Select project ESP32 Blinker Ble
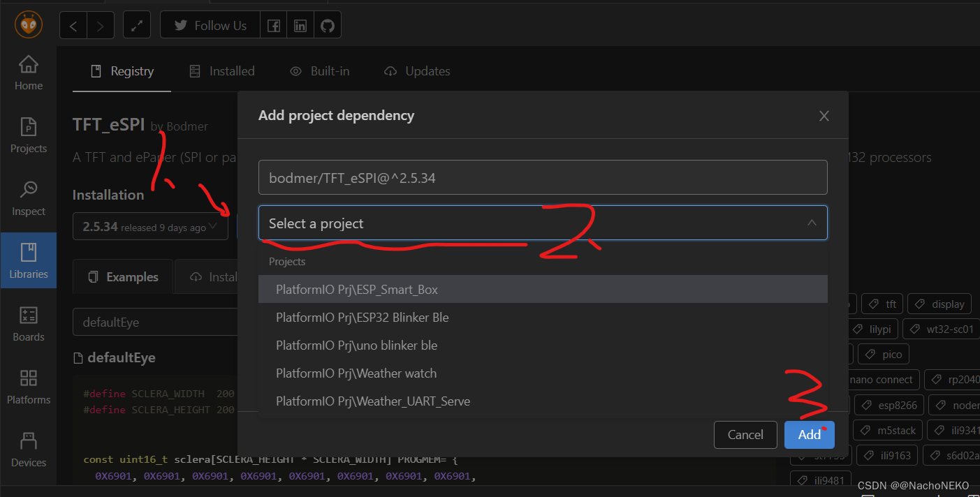This screenshot has height=497, width=980. point(543,318)
